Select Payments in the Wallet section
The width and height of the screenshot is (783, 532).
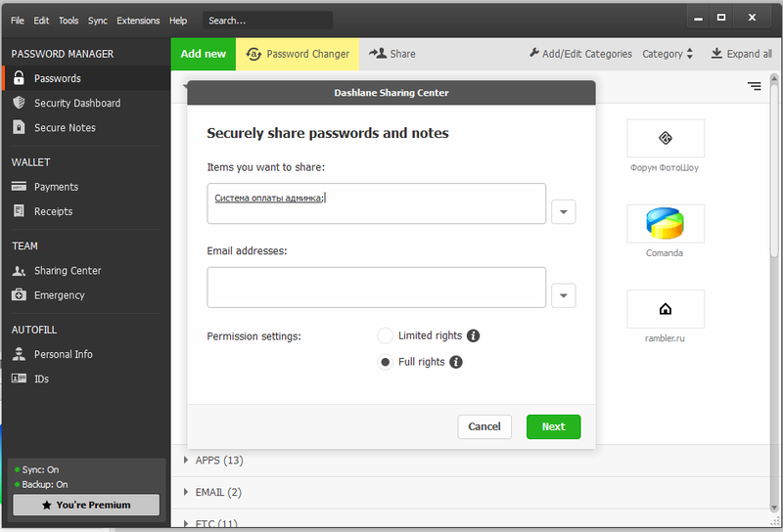[86, 187]
